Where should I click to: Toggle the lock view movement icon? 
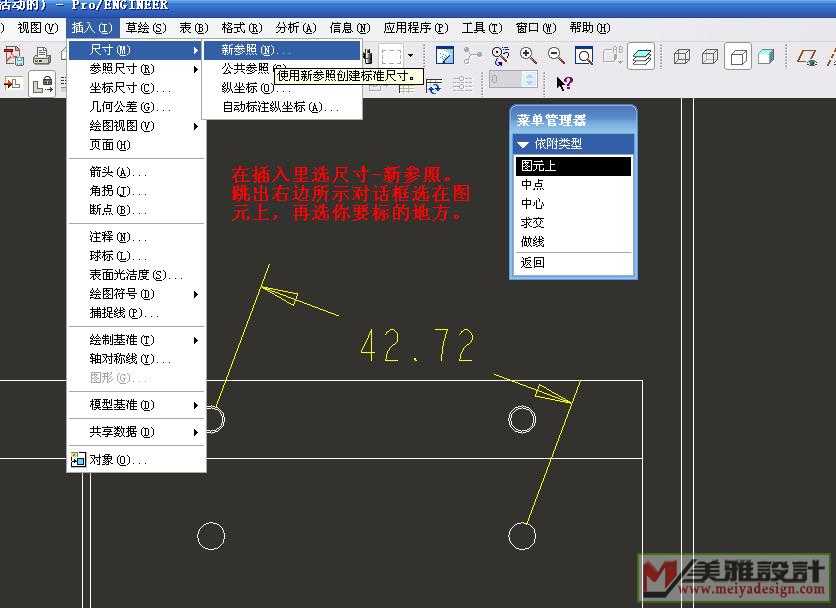pos(42,84)
